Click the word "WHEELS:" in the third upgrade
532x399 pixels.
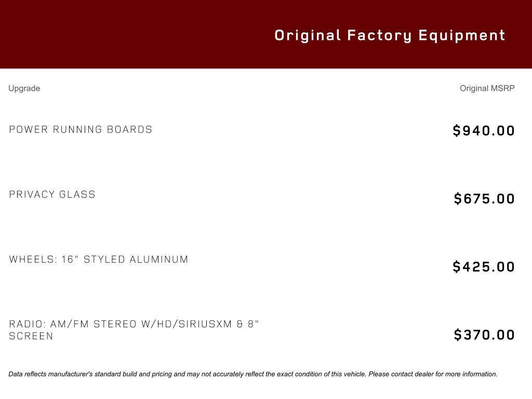33,259
